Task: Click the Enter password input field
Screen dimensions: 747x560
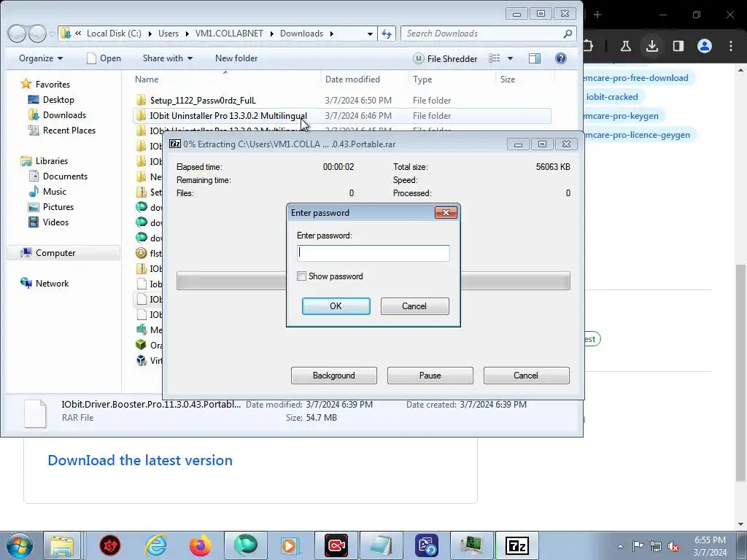Action: click(x=373, y=253)
